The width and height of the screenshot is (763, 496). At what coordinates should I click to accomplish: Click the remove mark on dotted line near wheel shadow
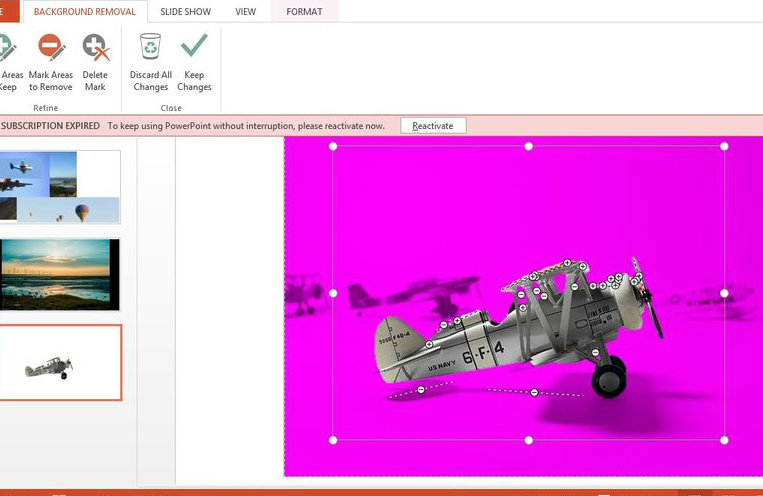[534, 392]
